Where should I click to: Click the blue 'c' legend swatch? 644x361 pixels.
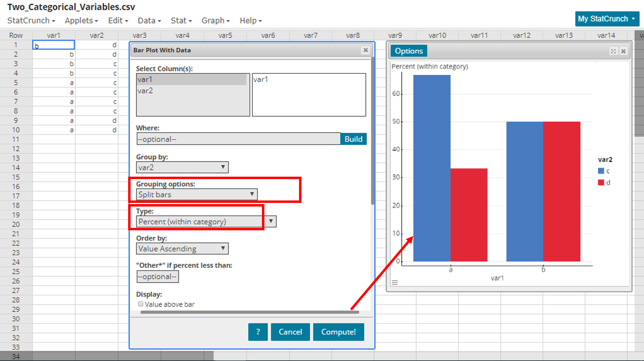[x=601, y=171]
